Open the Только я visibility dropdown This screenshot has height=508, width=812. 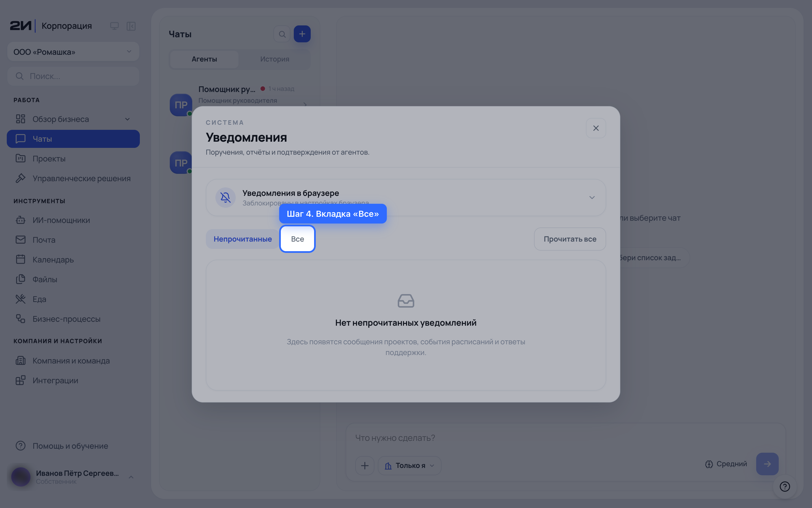[x=409, y=465]
